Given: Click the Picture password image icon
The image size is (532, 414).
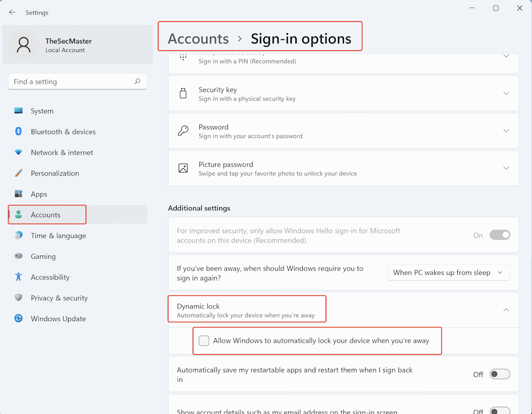Looking at the screenshot, I should [x=183, y=168].
